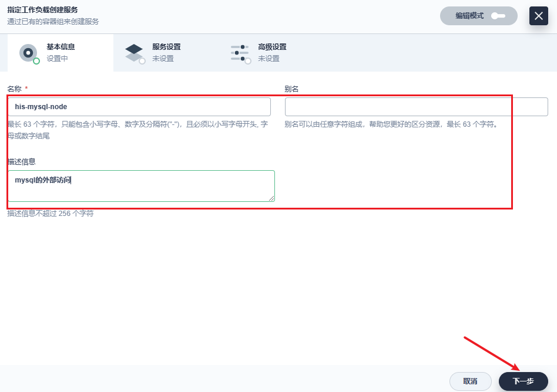Select the 基本信息 tab title
The height and width of the screenshot is (392, 557).
61,47
